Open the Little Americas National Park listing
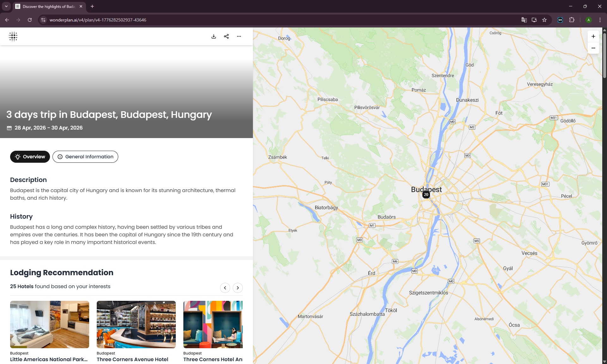The image size is (607, 364). click(49, 325)
